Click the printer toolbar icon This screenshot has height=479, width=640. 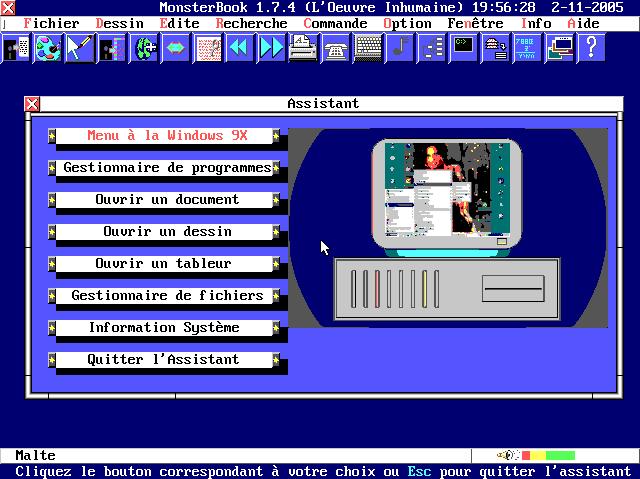coord(304,48)
